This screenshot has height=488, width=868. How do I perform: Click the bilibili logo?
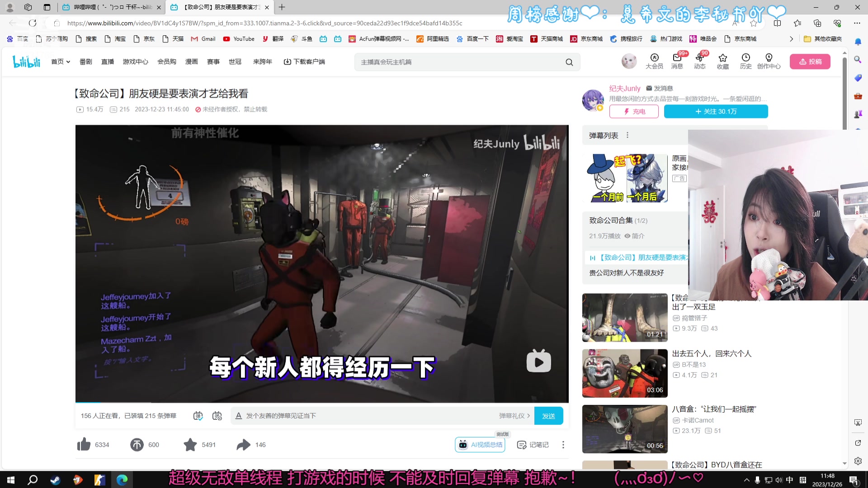27,62
